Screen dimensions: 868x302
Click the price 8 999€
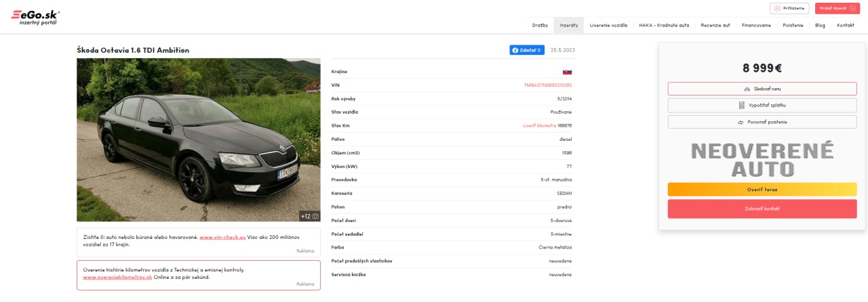tap(762, 68)
